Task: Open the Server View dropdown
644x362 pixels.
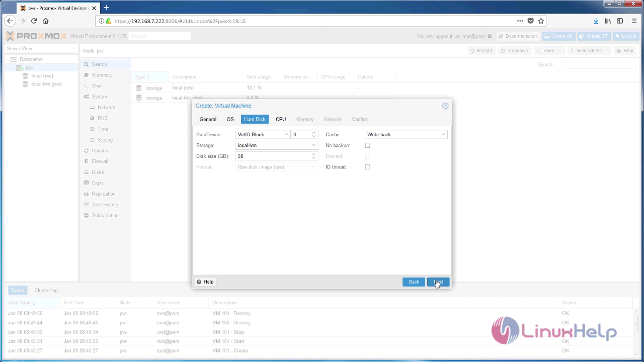Action: (41, 49)
